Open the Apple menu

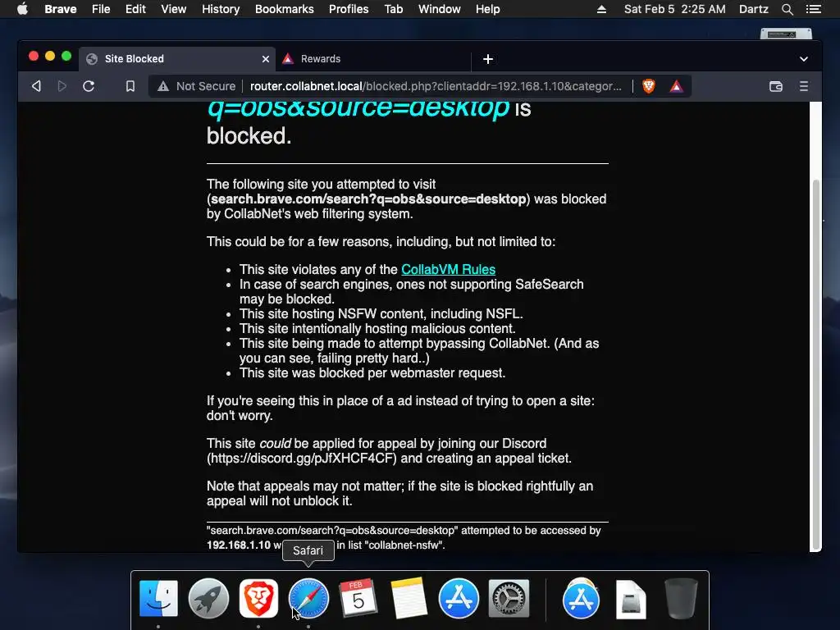[x=22, y=9]
